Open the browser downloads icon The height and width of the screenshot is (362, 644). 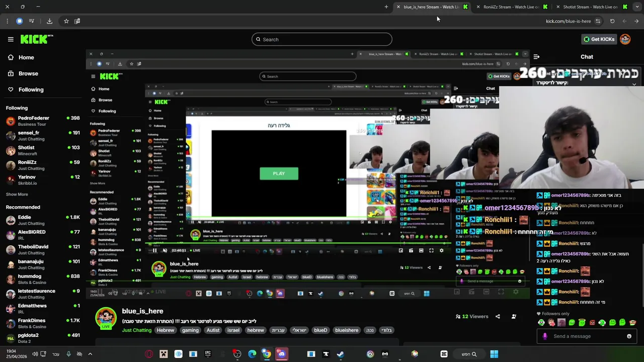point(49,21)
